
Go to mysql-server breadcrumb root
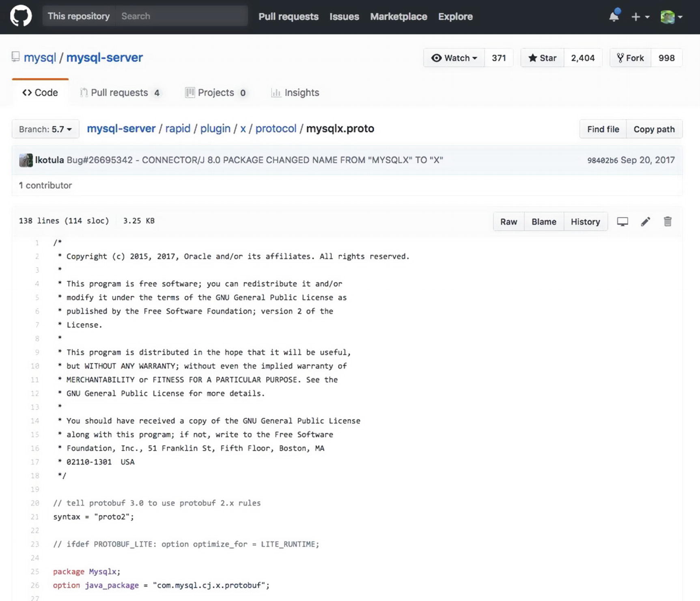(121, 129)
